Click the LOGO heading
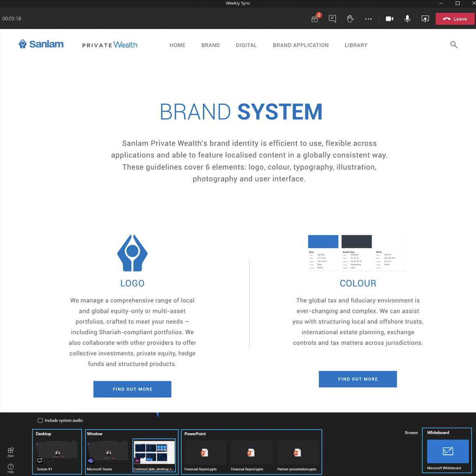 (132, 283)
